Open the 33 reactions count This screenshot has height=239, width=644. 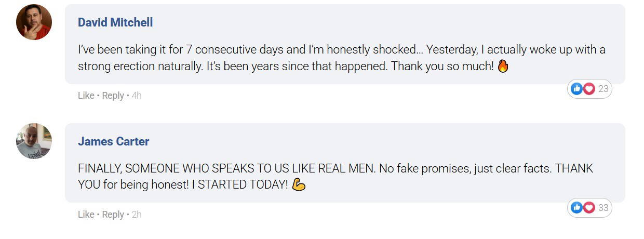(x=603, y=208)
